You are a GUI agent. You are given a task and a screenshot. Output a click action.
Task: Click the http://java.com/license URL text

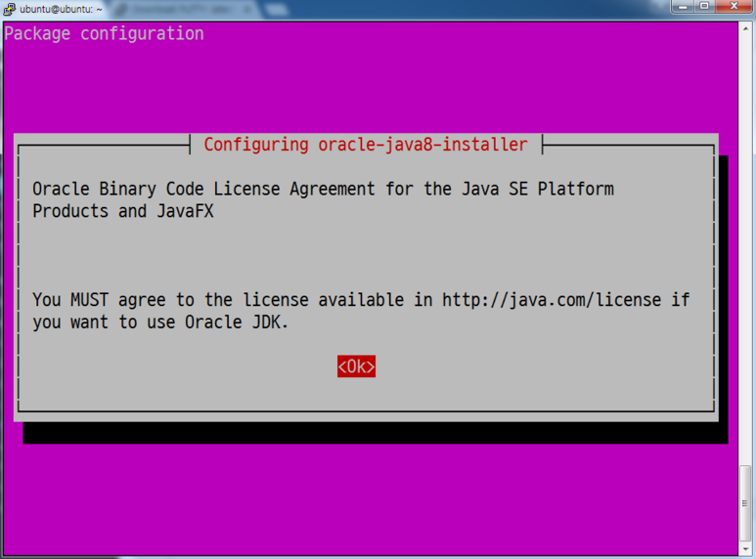[x=551, y=300]
